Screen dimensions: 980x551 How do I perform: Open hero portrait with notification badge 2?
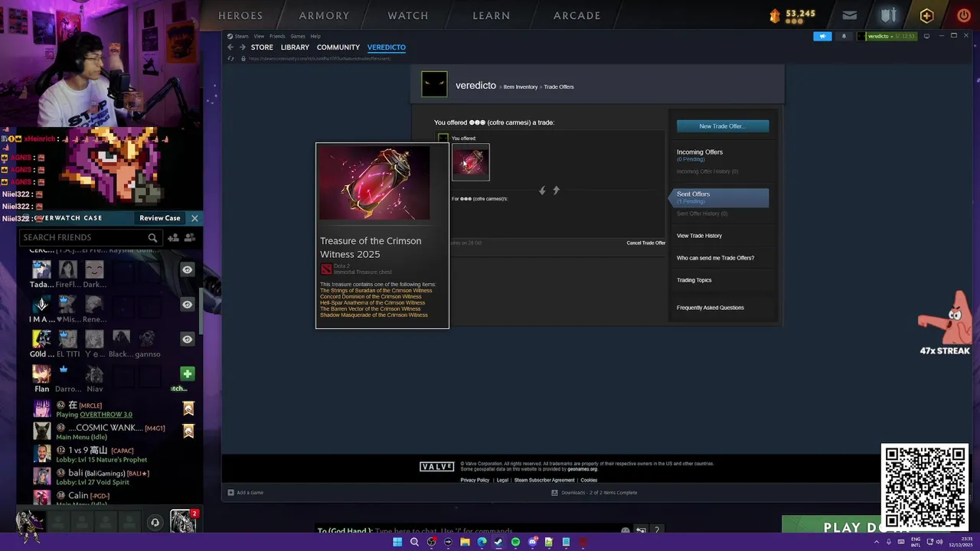(x=184, y=521)
